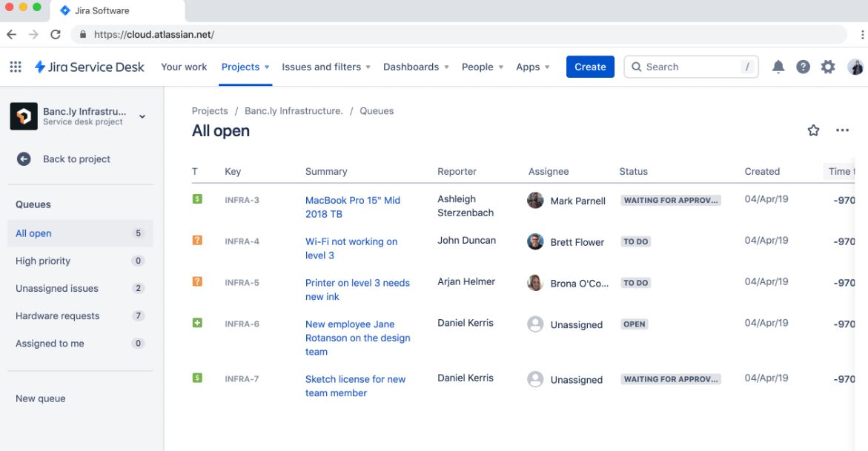Click the INFRA-3 issue key
Viewport: 868px width, 451px height.
(x=242, y=200)
